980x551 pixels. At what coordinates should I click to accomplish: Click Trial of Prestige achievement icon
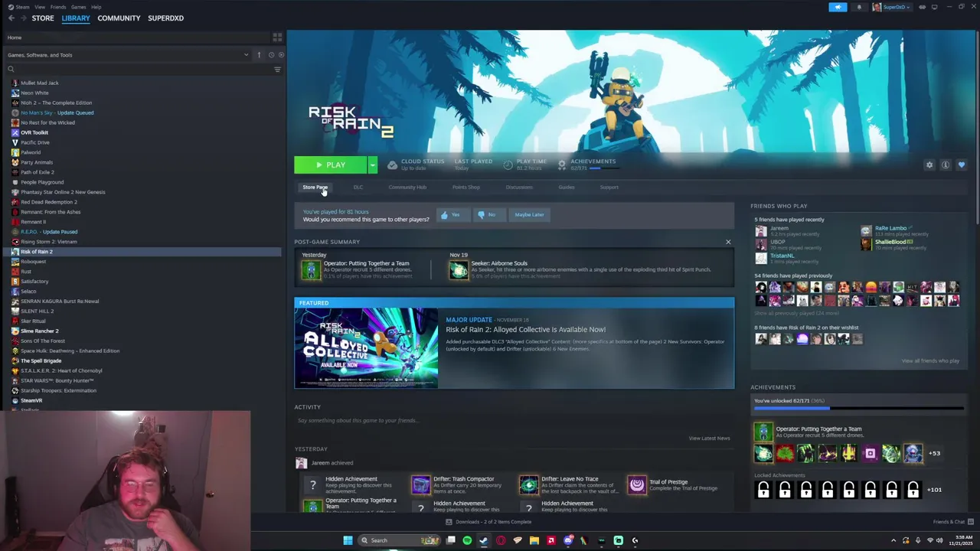click(x=637, y=484)
